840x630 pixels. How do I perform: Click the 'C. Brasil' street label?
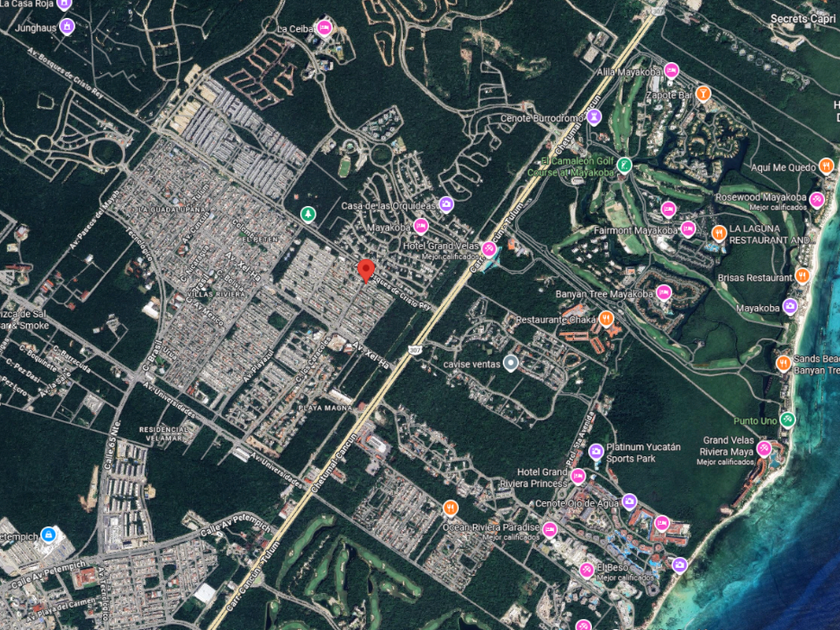pos(151,358)
